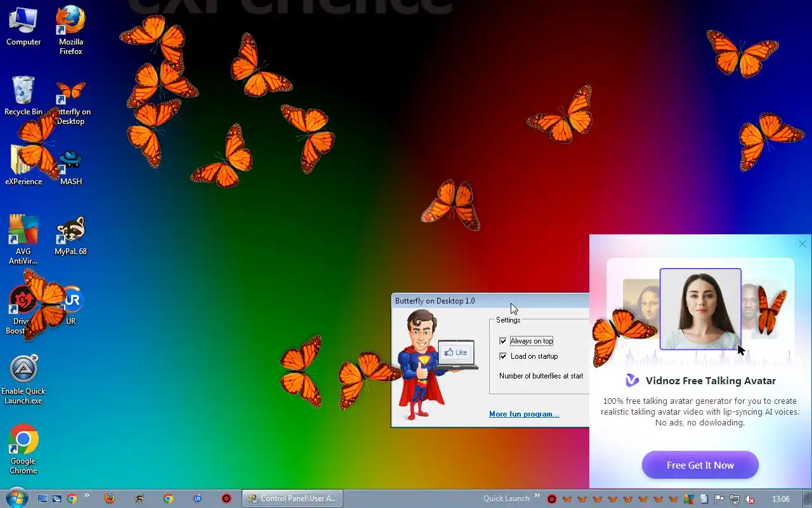Viewport: 812px width, 508px height.
Task: Close the Vidnoz advertisement popup
Action: (802, 244)
